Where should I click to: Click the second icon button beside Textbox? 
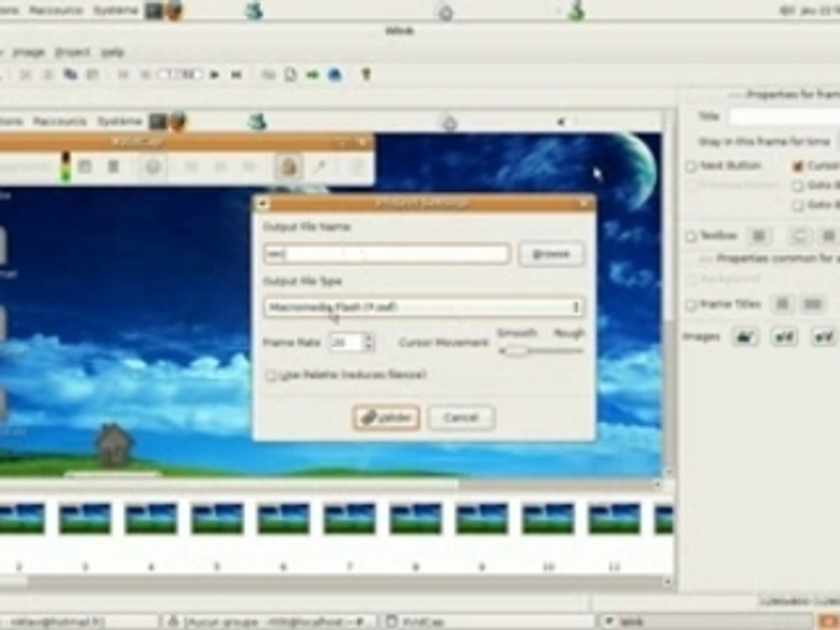[x=799, y=235]
